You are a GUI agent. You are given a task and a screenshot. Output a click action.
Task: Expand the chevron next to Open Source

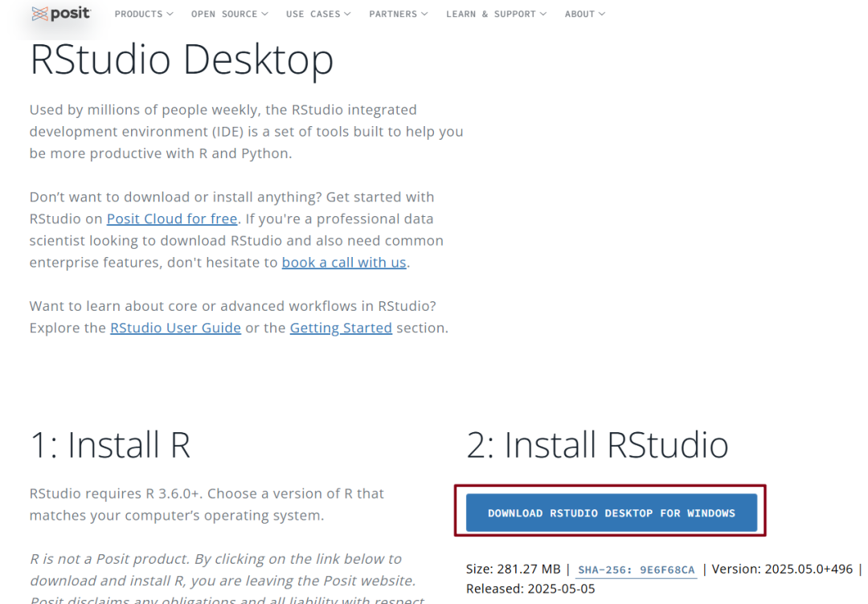tap(265, 14)
